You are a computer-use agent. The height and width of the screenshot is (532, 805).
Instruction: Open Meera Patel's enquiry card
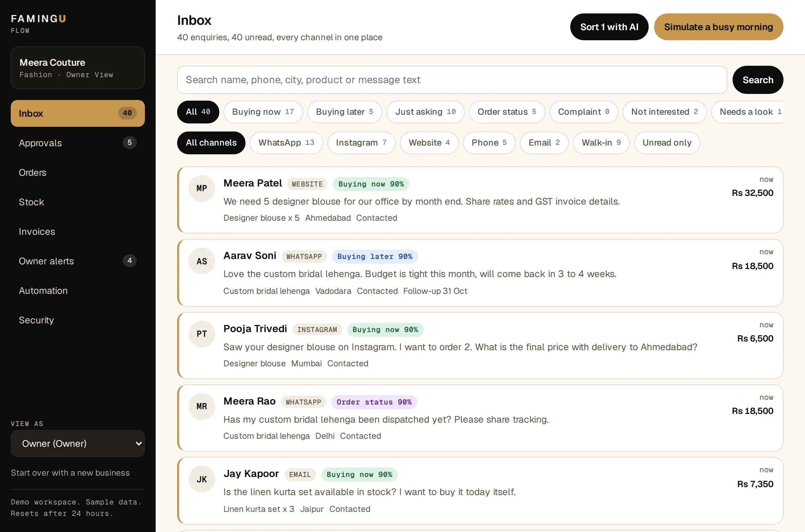[480, 200]
